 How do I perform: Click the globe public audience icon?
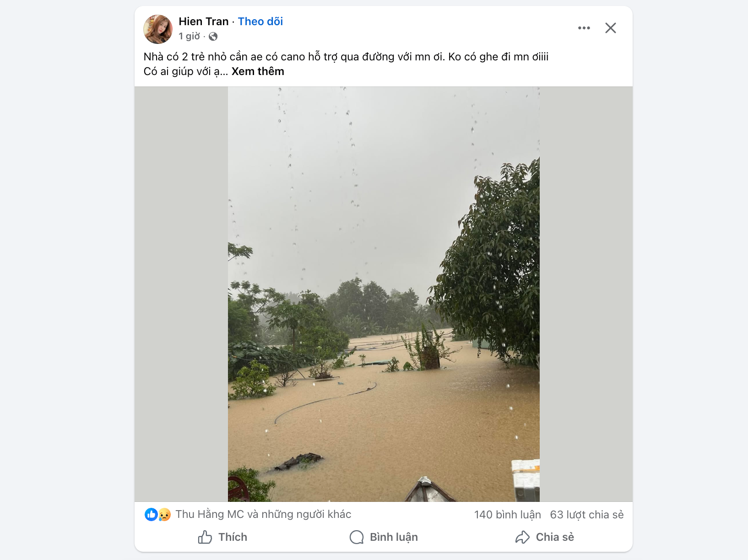(213, 37)
